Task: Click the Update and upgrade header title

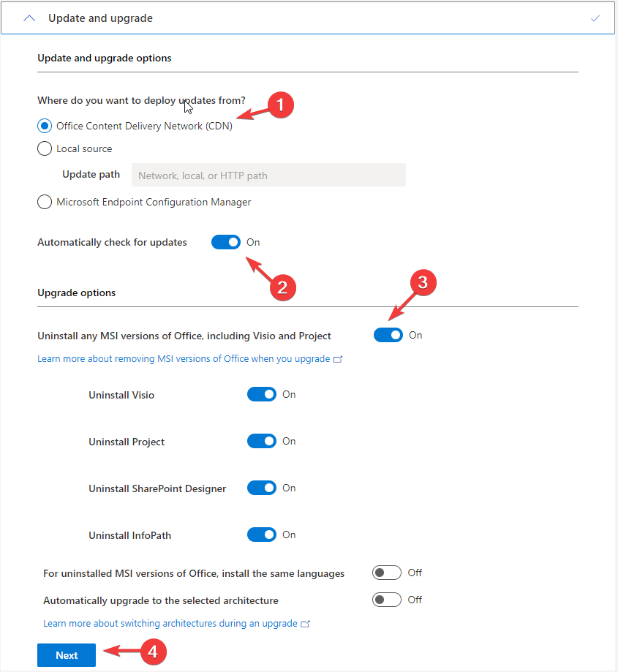Action: [100, 18]
